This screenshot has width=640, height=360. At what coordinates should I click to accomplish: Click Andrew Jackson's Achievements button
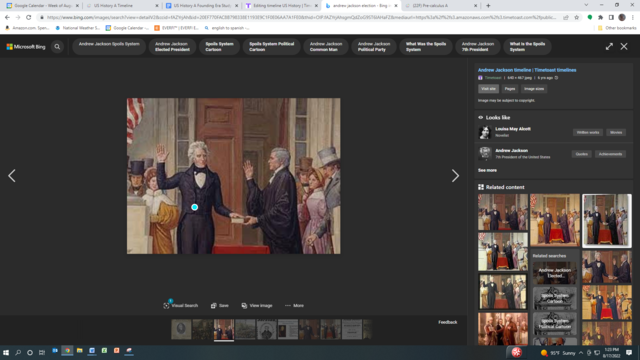[610, 154]
